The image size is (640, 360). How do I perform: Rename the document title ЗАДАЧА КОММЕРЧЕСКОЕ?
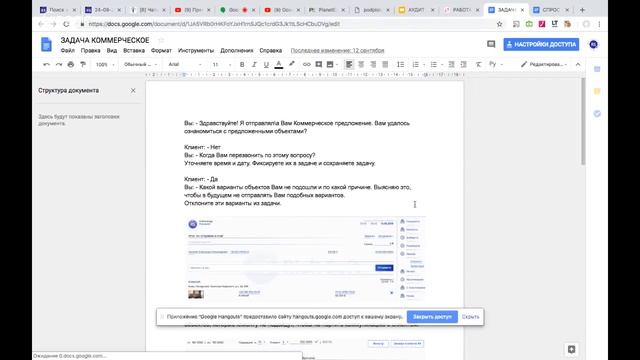105,40
